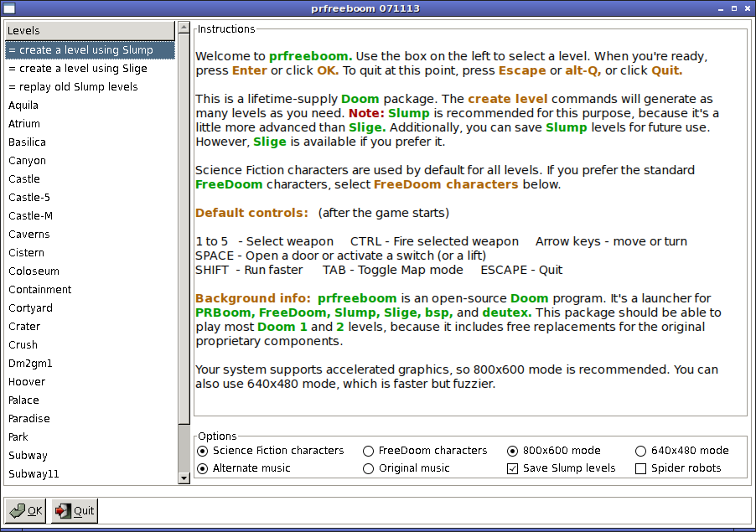
Task: Select the Subway11 level
Action: point(91,473)
